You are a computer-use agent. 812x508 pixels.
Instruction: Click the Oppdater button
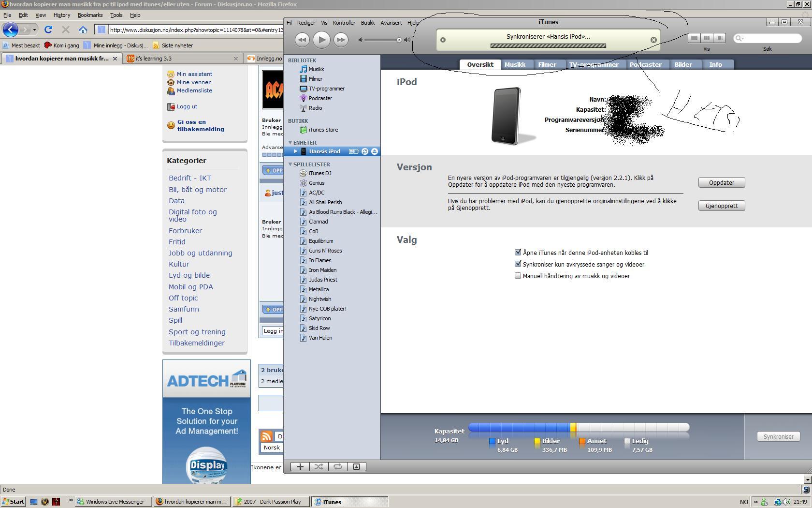tap(721, 182)
